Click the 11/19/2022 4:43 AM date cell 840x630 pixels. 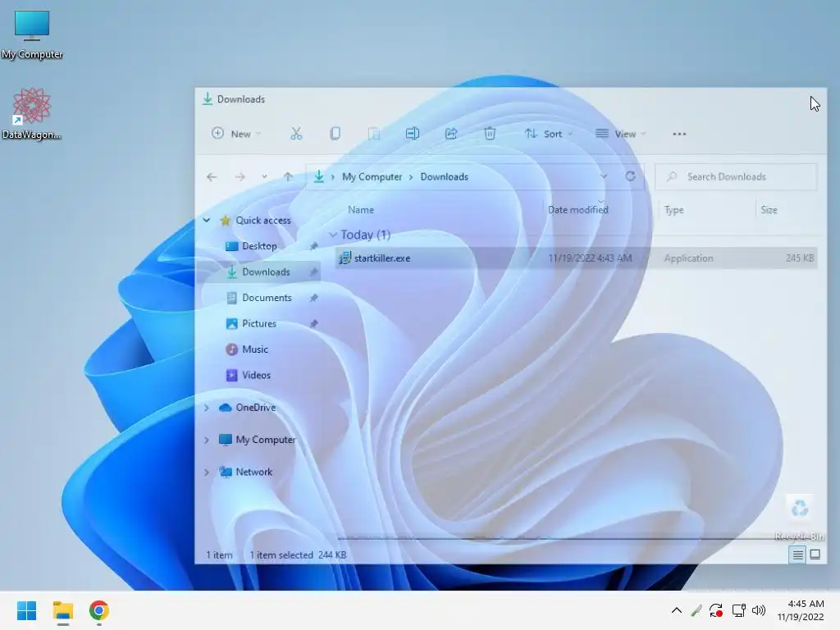(x=590, y=258)
